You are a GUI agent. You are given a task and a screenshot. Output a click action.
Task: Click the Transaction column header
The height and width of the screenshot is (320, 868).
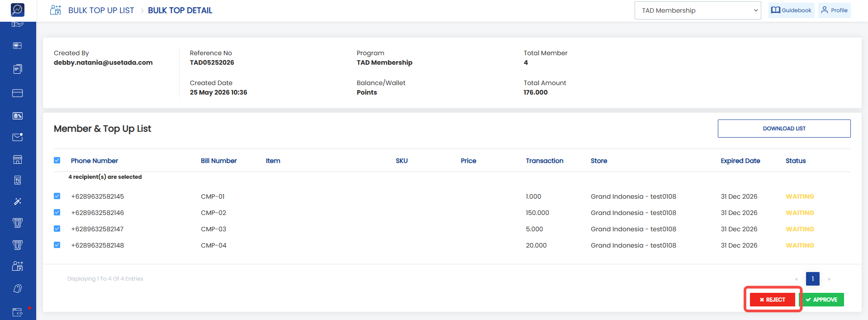[545, 161]
